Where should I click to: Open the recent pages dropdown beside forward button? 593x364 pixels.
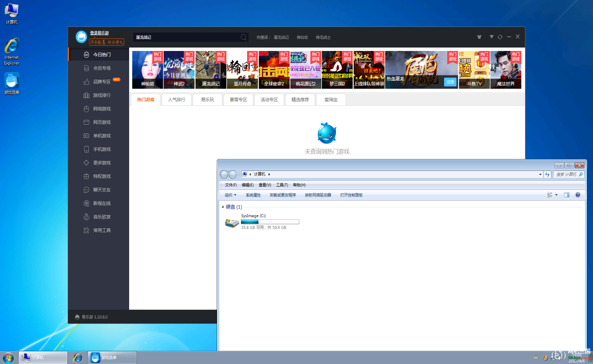pyautogui.click(x=239, y=174)
